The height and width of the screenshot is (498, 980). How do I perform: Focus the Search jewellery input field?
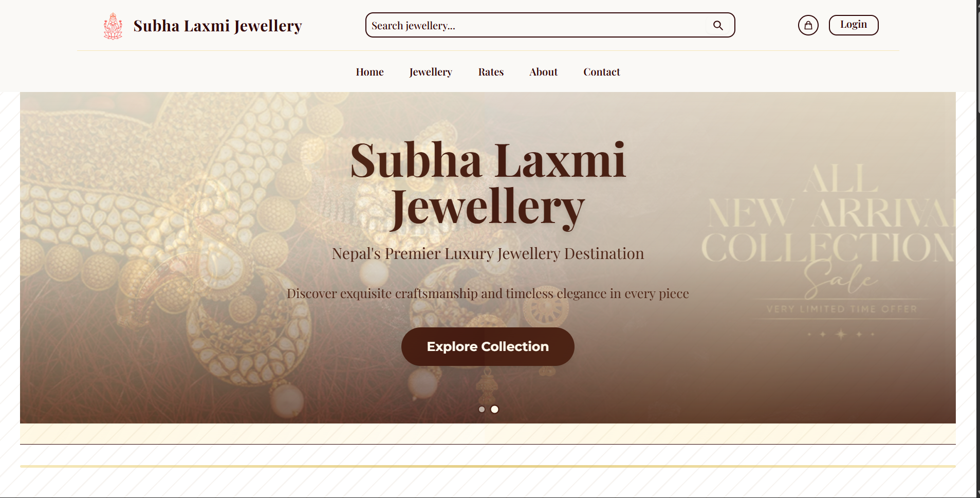(x=537, y=25)
